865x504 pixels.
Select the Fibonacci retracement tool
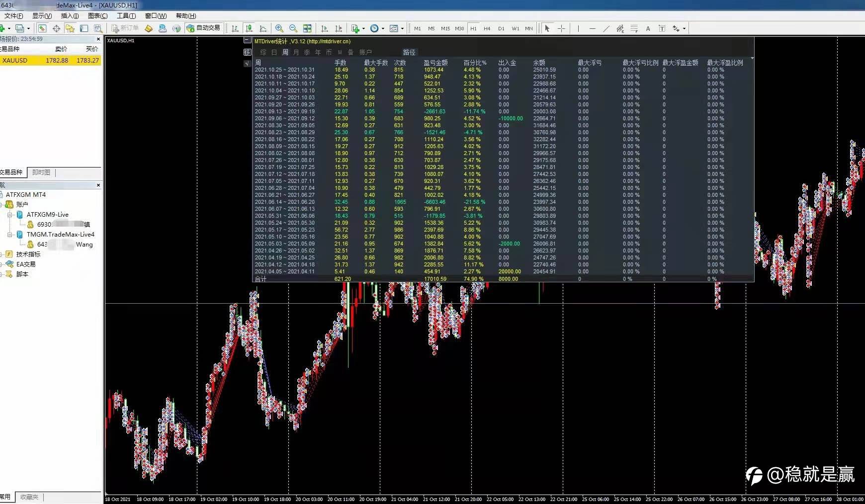click(634, 28)
